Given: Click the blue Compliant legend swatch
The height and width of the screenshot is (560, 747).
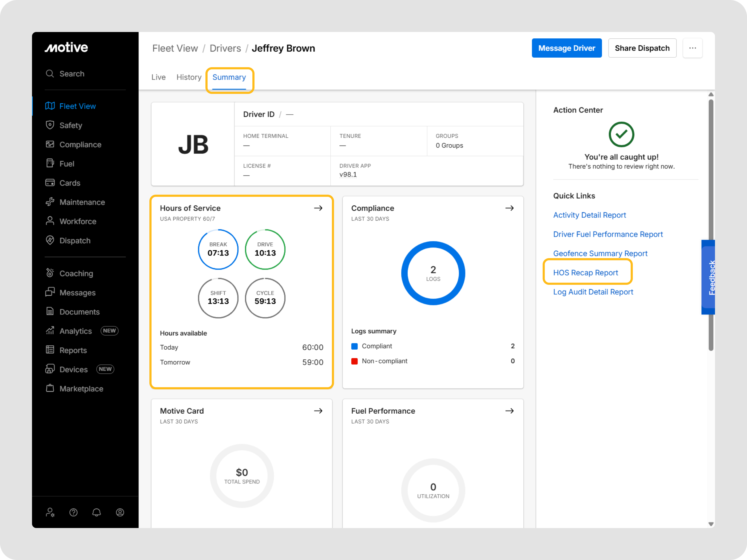Looking at the screenshot, I should 354,346.
